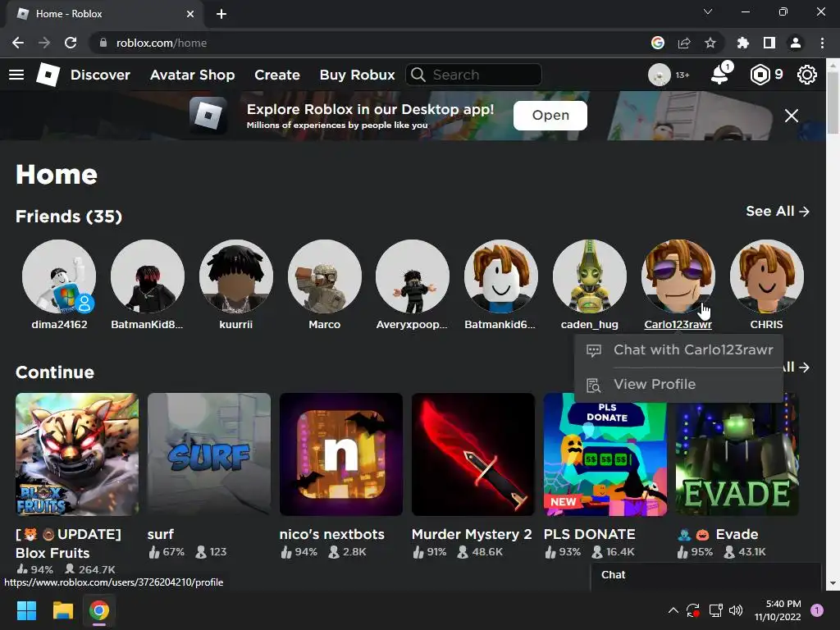
Task: Open Marco friend avatar
Action: [x=324, y=276]
